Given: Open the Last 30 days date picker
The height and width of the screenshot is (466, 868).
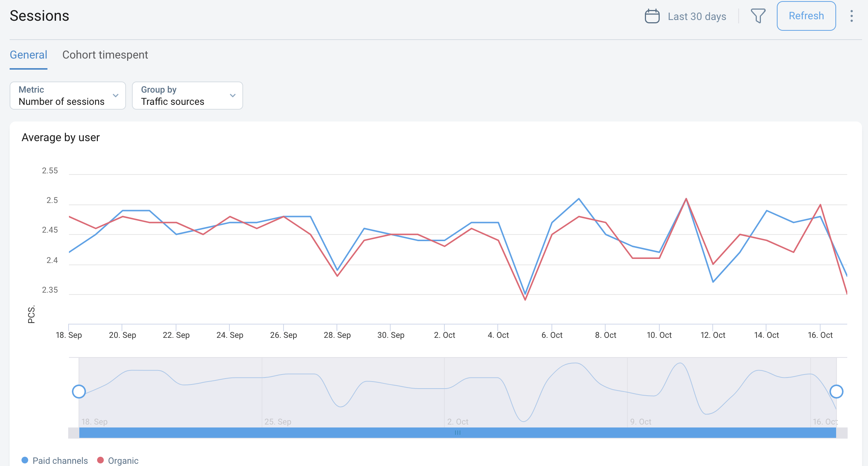Looking at the screenshot, I should pos(697,17).
